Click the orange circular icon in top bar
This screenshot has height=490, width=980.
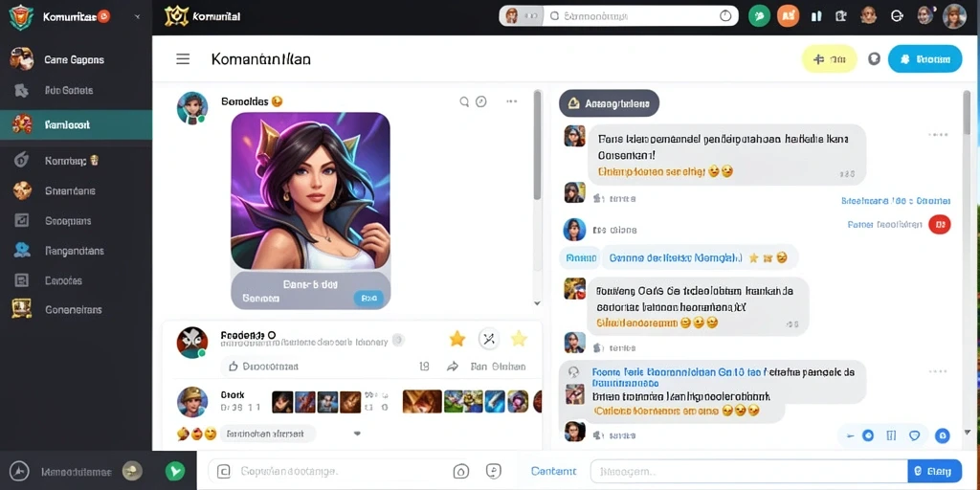(x=789, y=16)
